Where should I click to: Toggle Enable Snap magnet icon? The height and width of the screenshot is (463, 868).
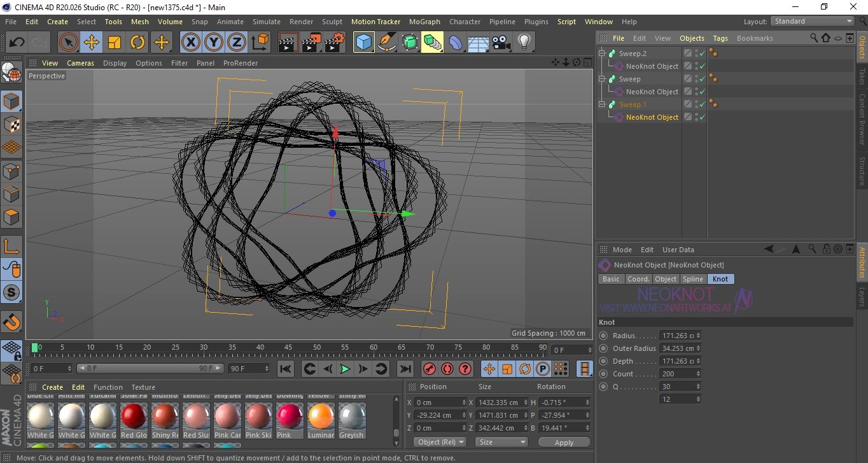pyautogui.click(x=11, y=322)
